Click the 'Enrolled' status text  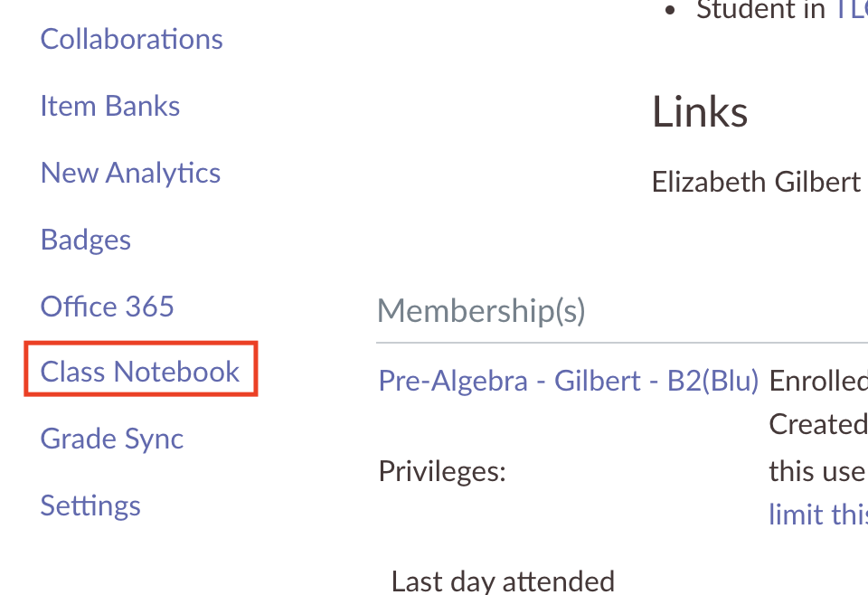[x=817, y=381]
